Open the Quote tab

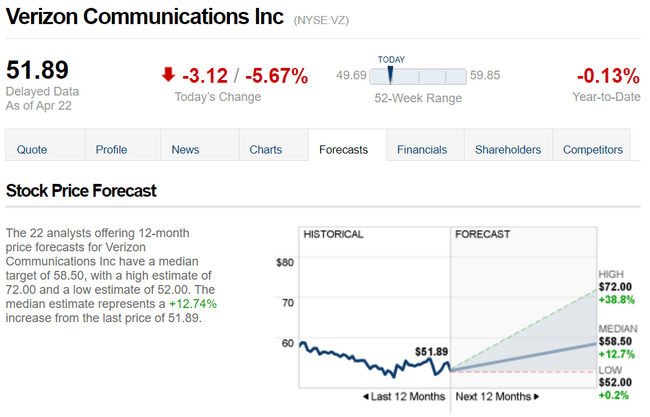[x=32, y=150]
